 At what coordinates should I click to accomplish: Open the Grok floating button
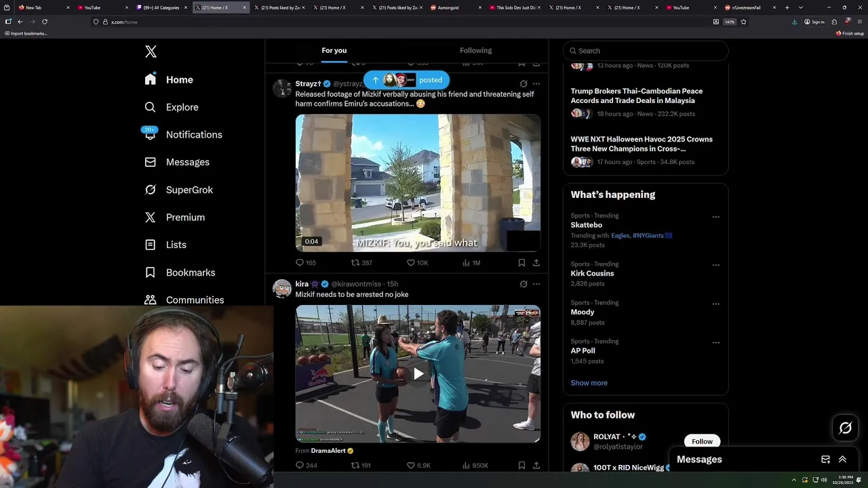[x=845, y=428]
